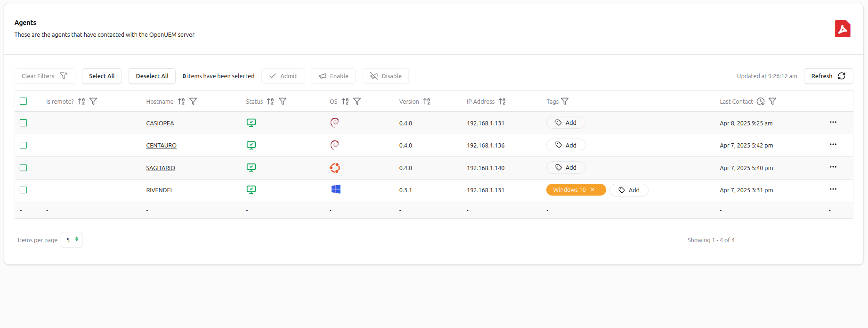Viewport: 868px width, 328px height.
Task: Export agents list via PDF icon
Action: [x=842, y=29]
